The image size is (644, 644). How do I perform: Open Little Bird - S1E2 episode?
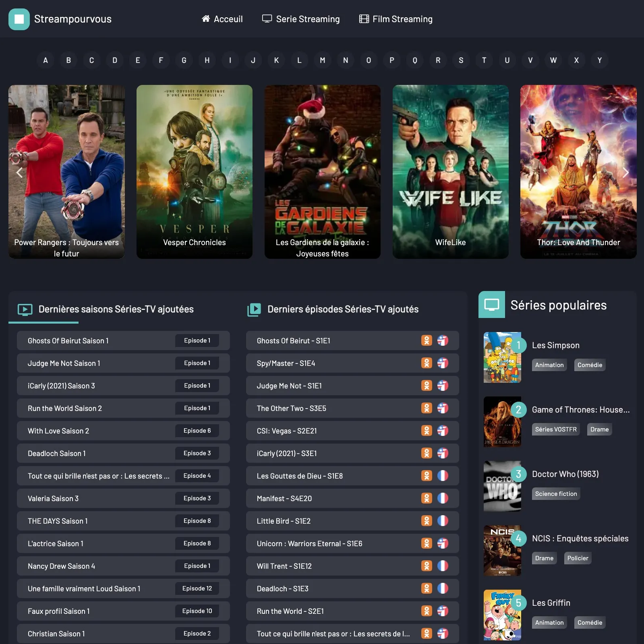point(352,521)
